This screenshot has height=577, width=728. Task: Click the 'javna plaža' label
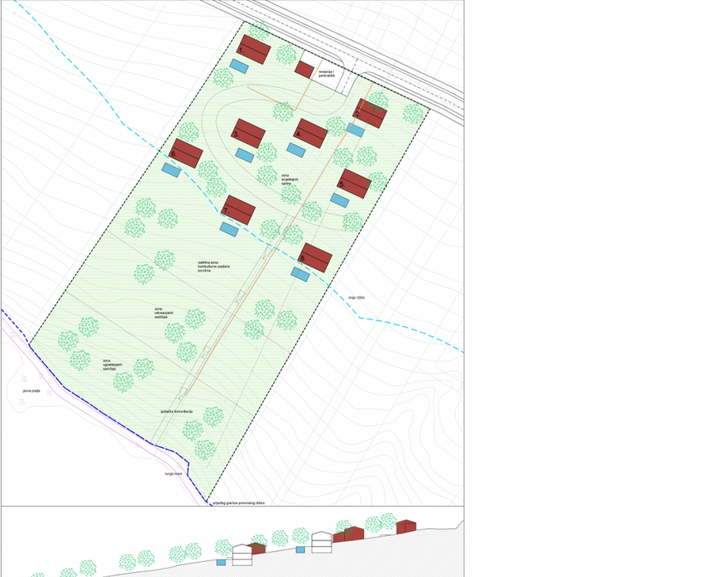31,390
